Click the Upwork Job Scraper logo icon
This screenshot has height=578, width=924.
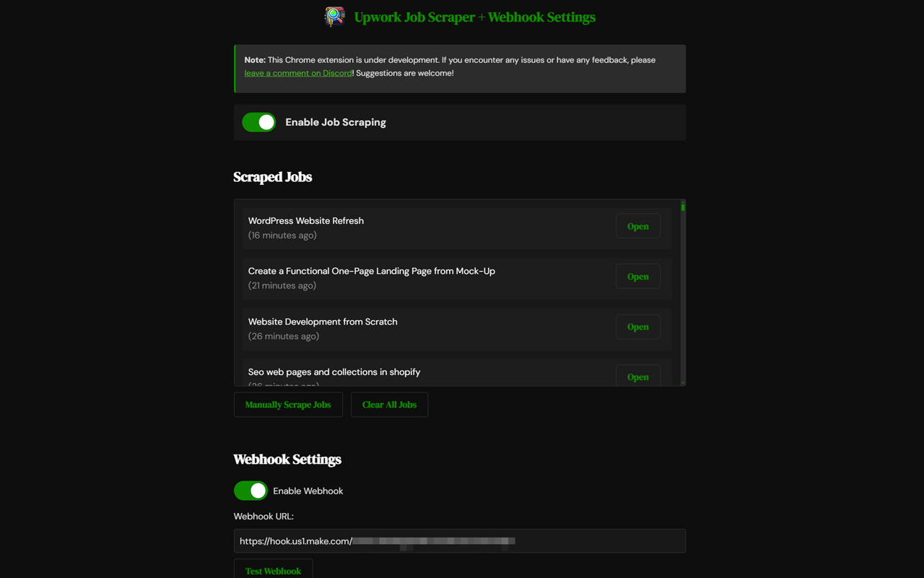(x=334, y=17)
